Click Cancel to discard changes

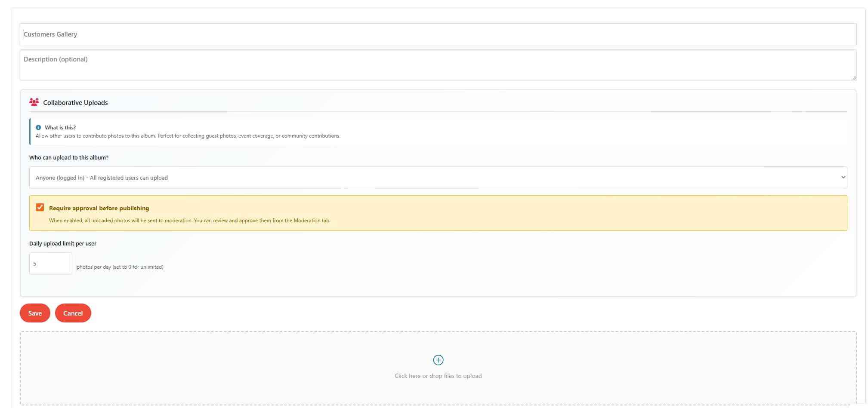click(x=73, y=313)
